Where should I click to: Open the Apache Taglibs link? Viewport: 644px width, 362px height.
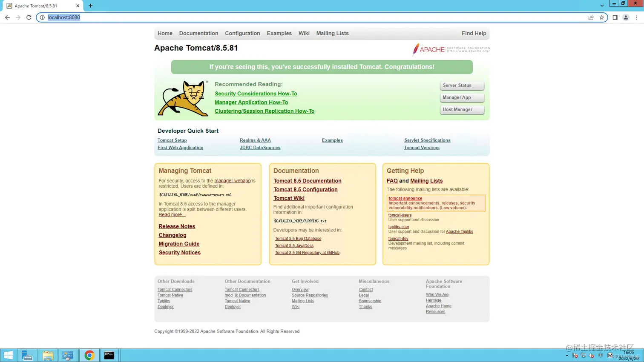(x=460, y=232)
